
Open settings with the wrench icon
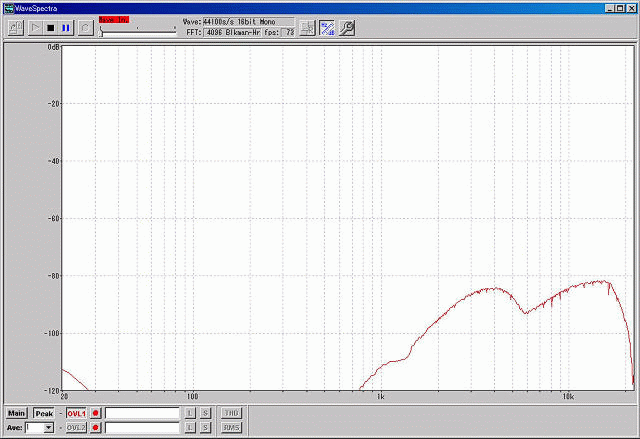(x=347, y=28)
